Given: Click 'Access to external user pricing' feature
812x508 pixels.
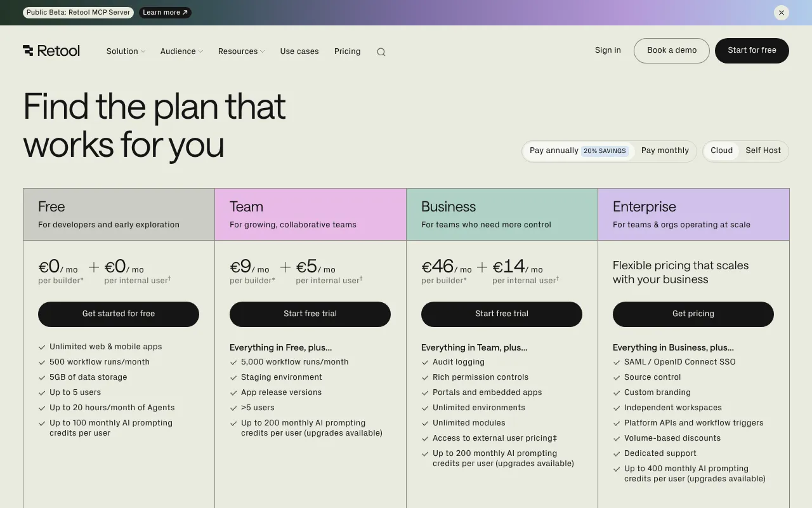Looking at the screenshot, I should [x=495, y=438].
